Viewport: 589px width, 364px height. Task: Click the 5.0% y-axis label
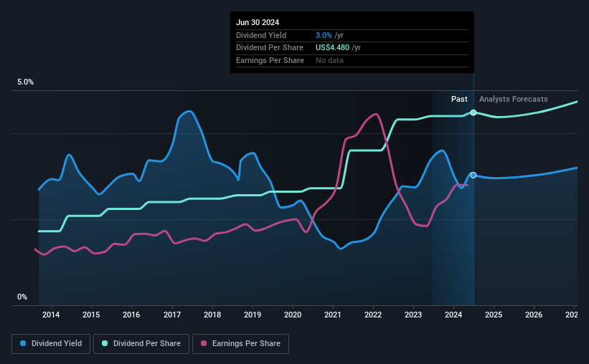click(25, 82)
